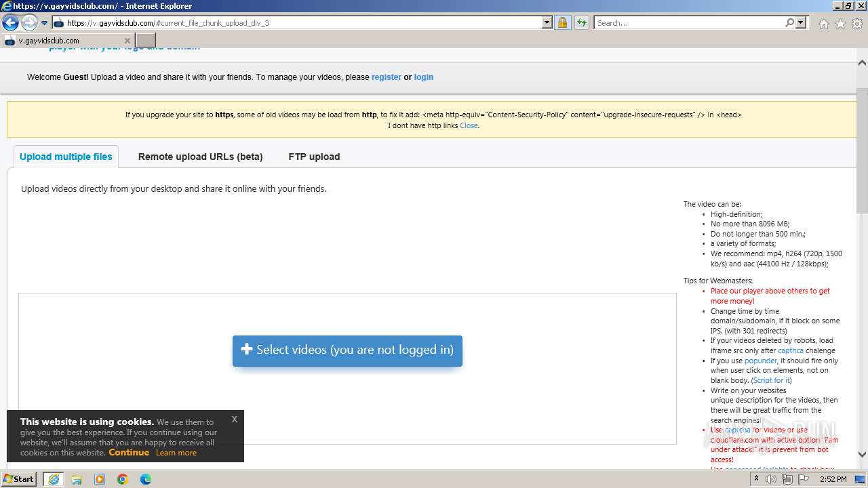Click the scrollbar up arrow
Screen dimensions: 868x488
point(862,62)
